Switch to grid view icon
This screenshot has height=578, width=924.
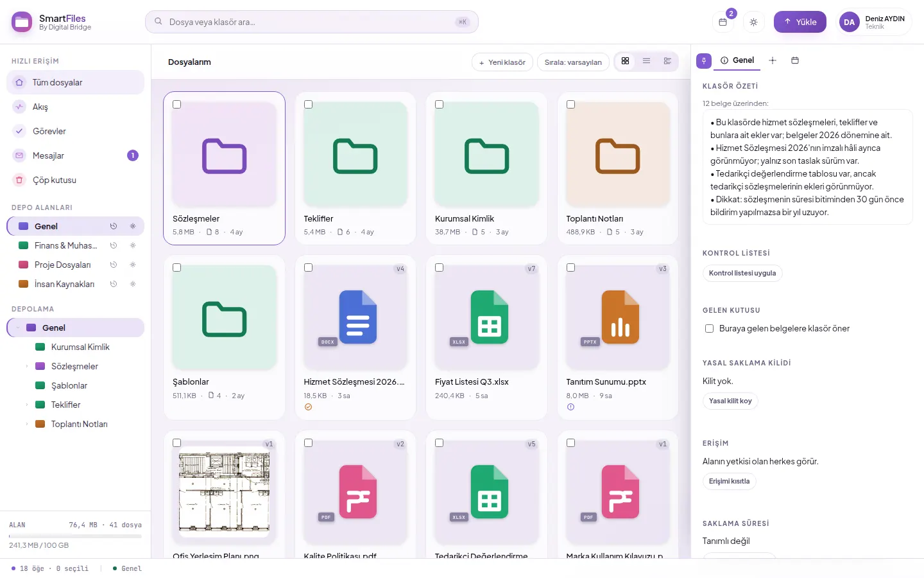pyautogui.click(x=625, y=61)
